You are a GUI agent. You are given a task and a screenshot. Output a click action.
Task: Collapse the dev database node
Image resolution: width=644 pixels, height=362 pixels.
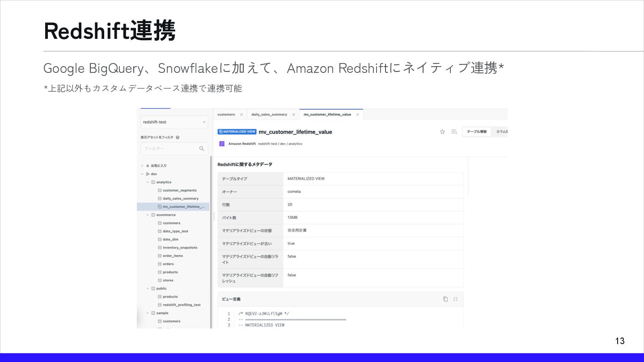[x=142, y=174]
